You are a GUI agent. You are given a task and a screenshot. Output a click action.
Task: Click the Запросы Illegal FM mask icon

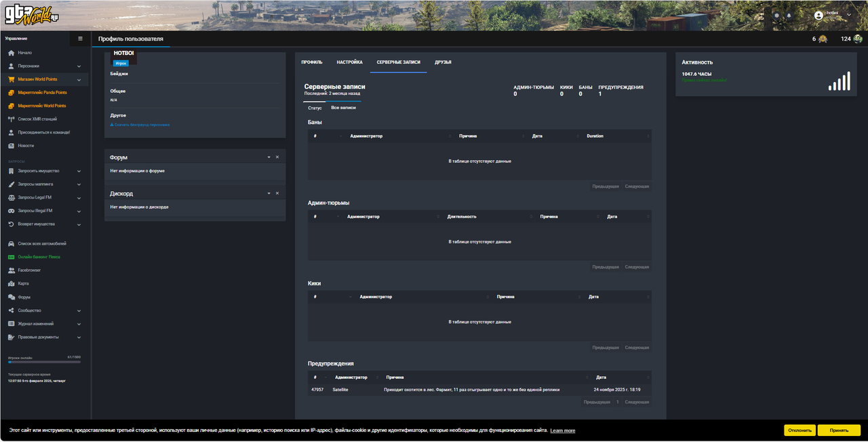coord(11,211)
